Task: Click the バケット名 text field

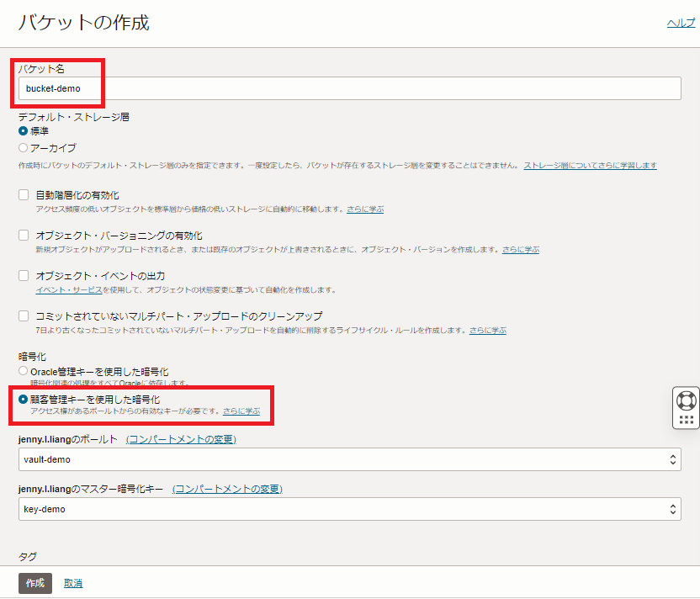Action: click(349, 88)
